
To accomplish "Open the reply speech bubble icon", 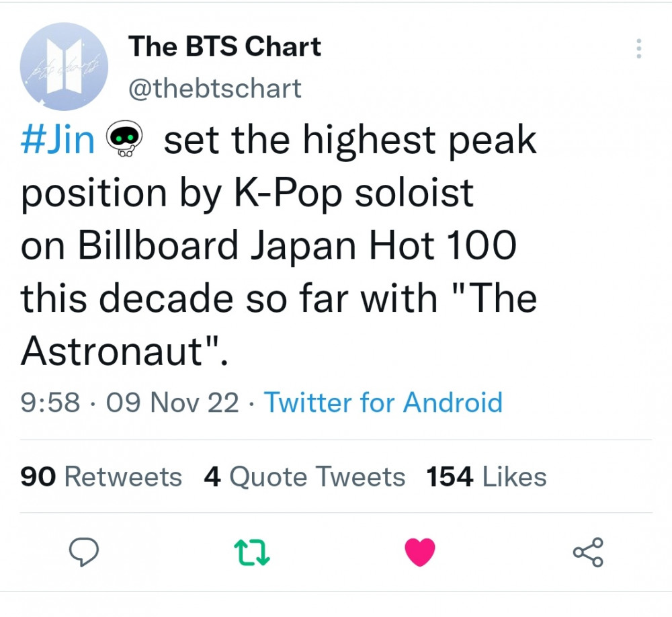I will click(x=84, y=552).
